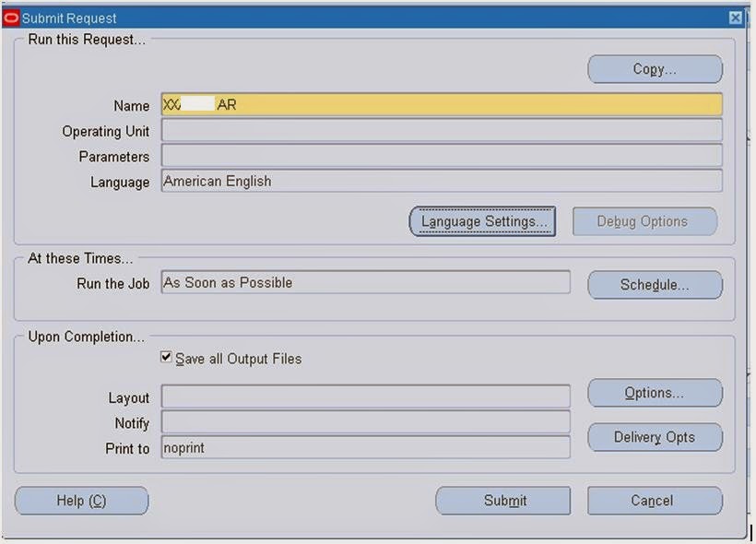The image size is (756, 544).
Task: Select the Layout field
Action: click(365, 397)
